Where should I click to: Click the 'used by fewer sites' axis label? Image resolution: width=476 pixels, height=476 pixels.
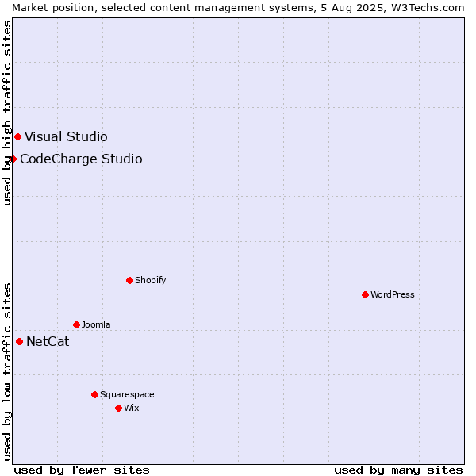point(82,470)
